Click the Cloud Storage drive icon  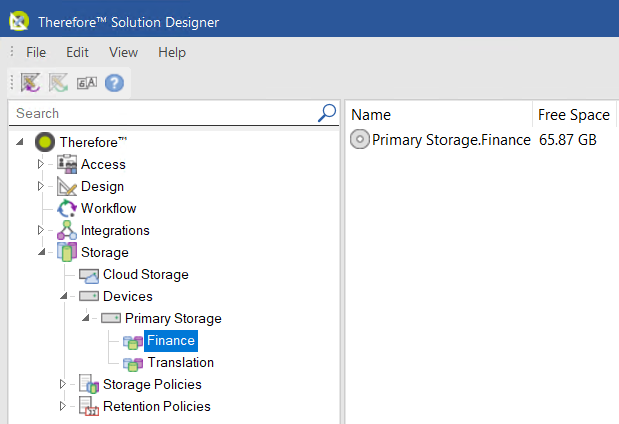click(x=89, y=275)
